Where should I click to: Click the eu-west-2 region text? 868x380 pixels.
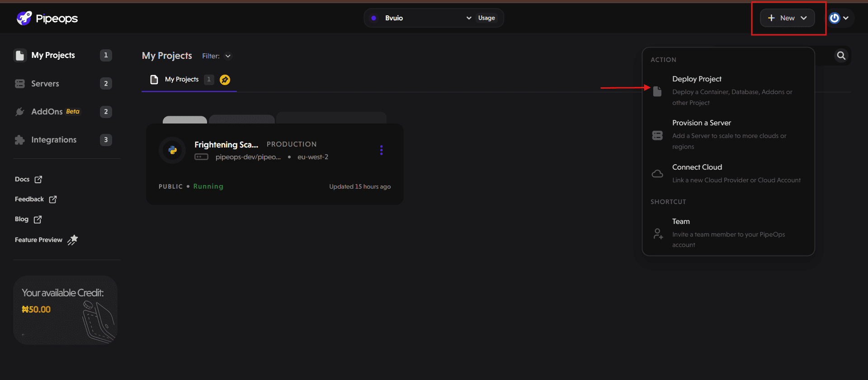[313, 157]
